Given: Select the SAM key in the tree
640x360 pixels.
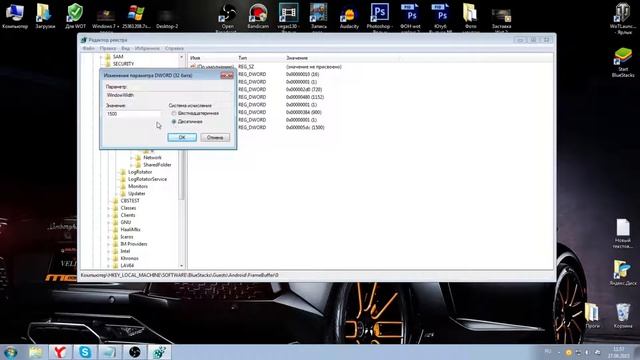Looking at the screenshot, I should tap(118, 57).
